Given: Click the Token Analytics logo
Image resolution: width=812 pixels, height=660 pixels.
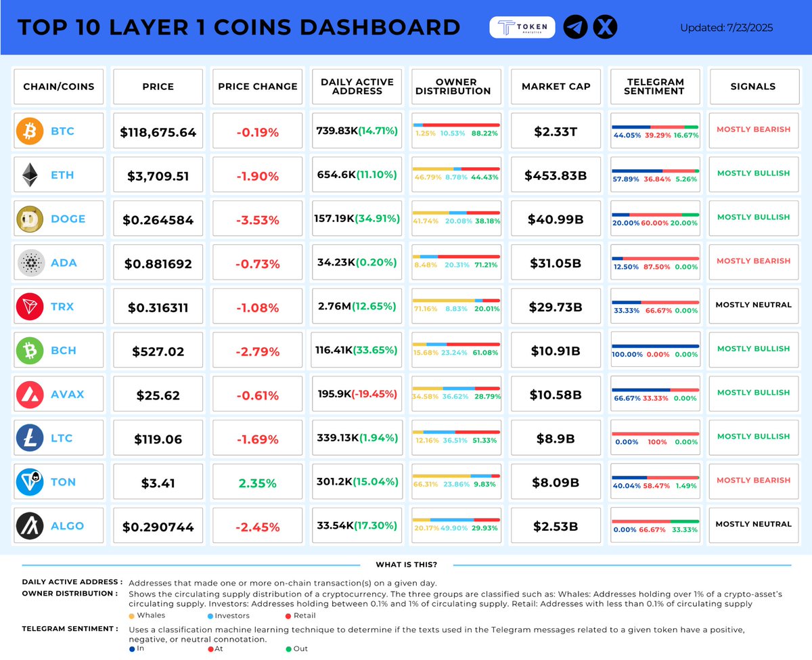Looking at the screenshot, I should [x=522, y=27].
